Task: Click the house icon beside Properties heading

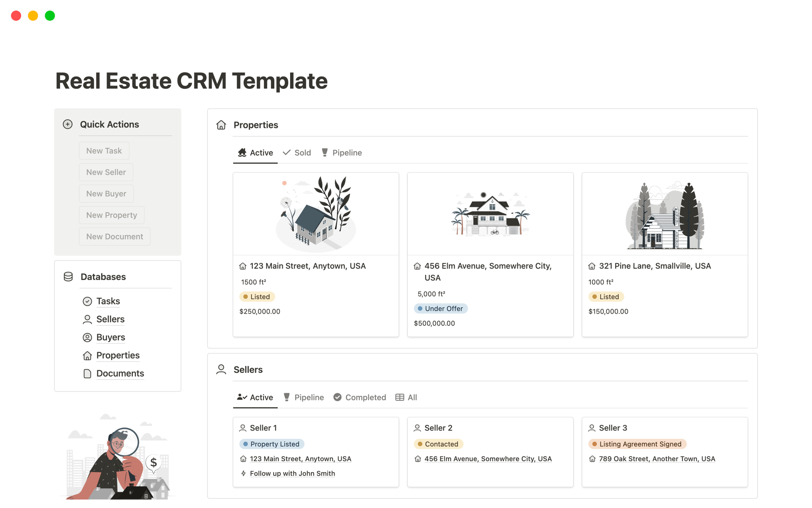Action: 221,125
